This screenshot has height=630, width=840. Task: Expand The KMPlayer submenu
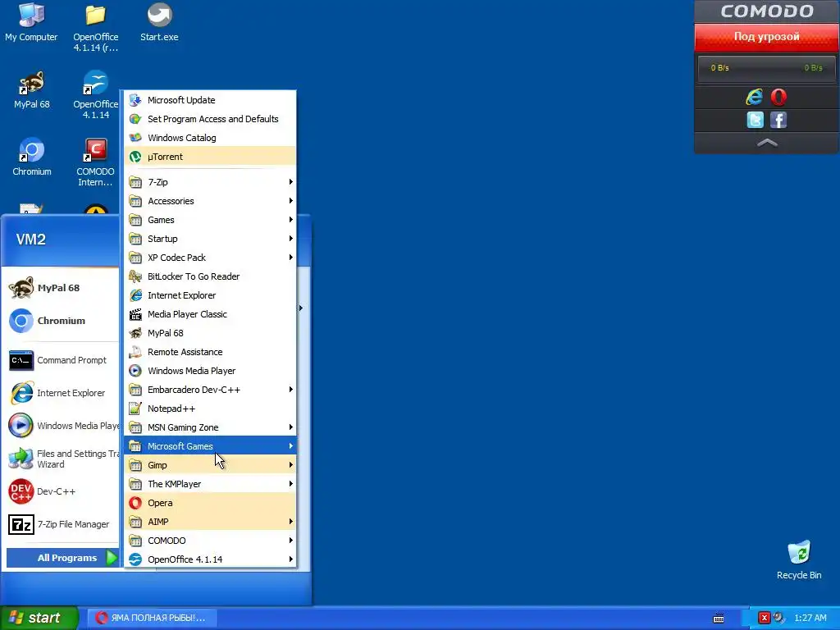click(210, 484)
